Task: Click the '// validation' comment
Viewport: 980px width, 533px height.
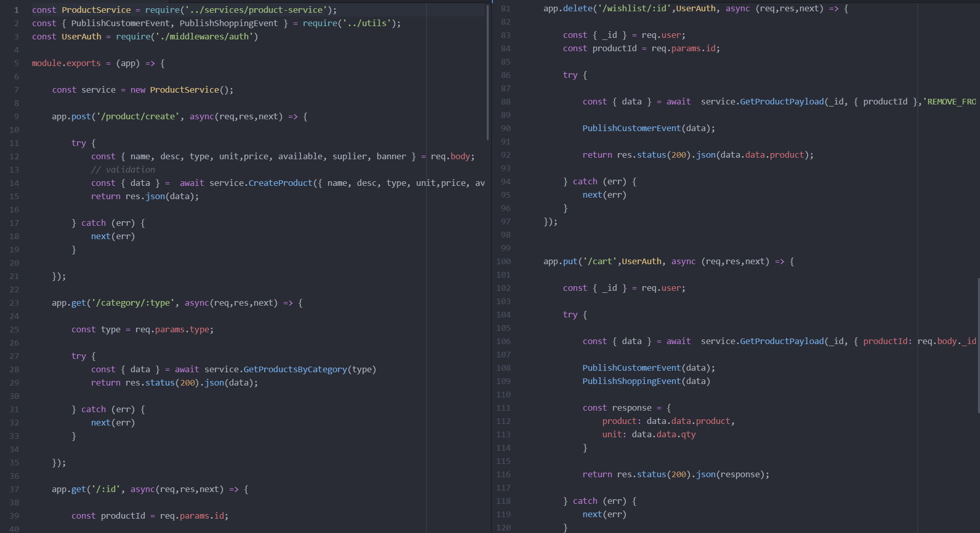Action: point(123,169)
